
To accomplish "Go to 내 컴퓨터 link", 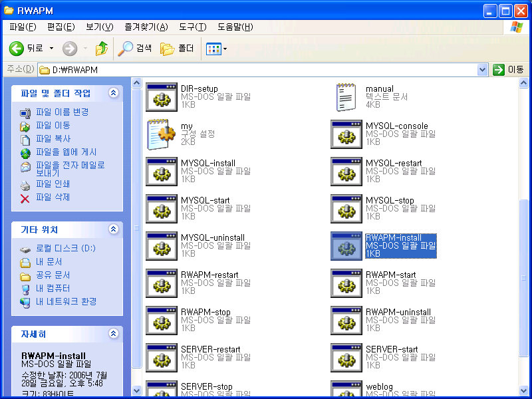I will (53, 288).
